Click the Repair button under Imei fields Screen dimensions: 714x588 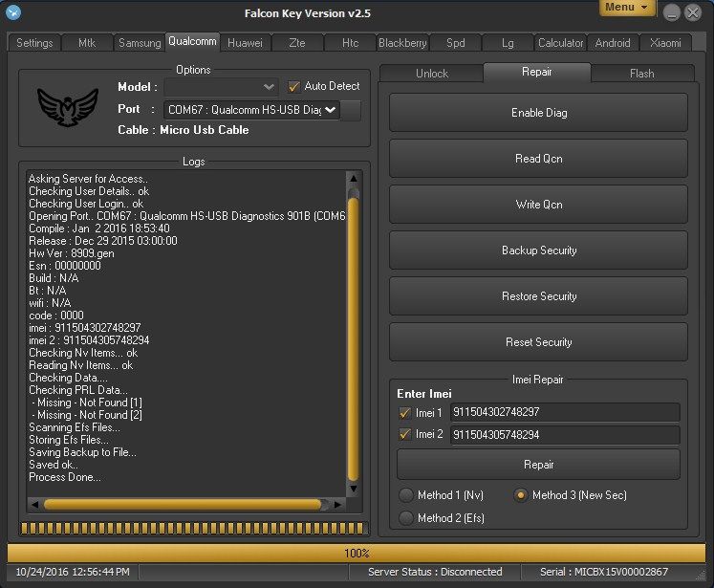pos(539,465)
